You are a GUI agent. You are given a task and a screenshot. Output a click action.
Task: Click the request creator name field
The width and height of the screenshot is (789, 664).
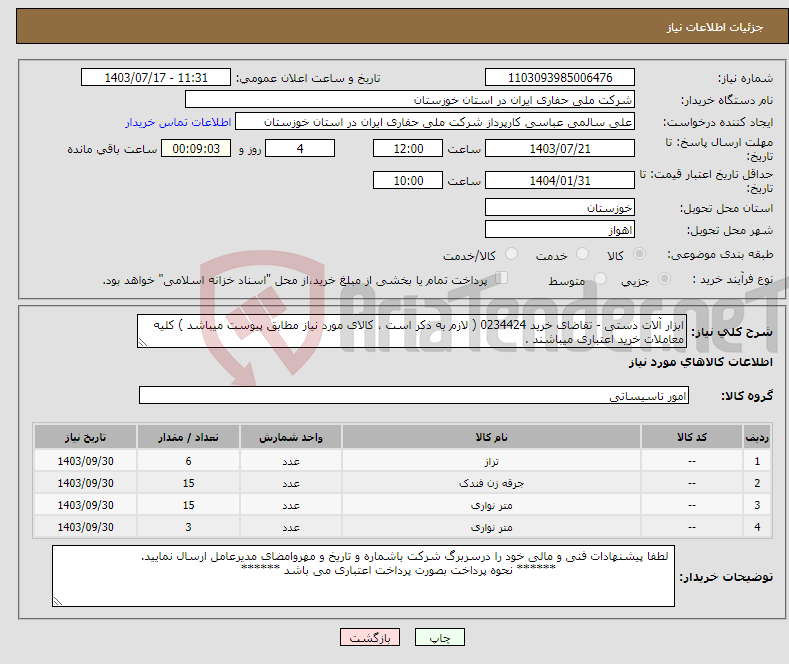pos(435,122)
